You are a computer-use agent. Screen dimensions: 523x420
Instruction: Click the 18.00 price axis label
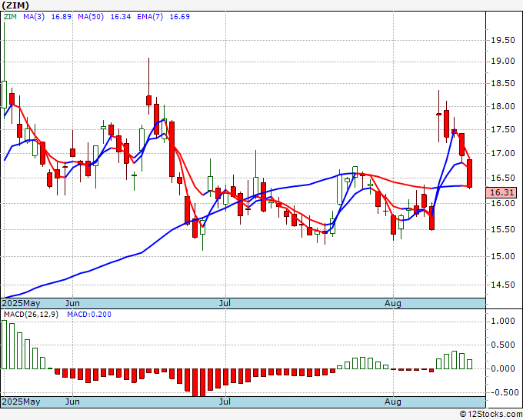coord(503,106)
